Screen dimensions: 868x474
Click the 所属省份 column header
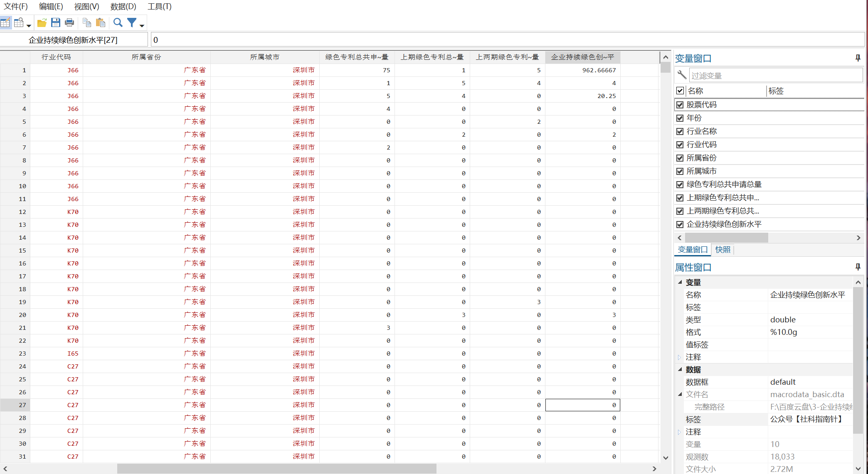click(146, 57)
